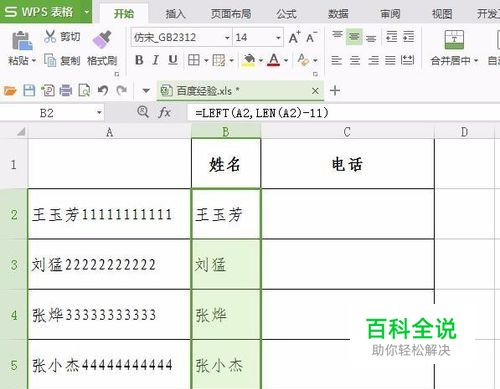Click justify alignment icon
The height and width of the screenshot is (389, 500).
[x=390, y=60]
